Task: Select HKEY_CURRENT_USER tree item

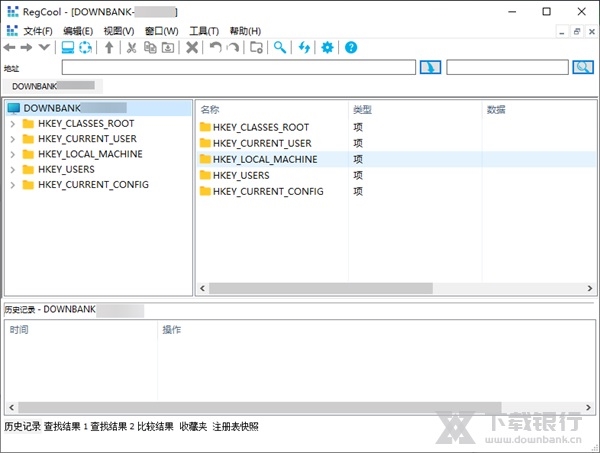Action: coord(87,139)
